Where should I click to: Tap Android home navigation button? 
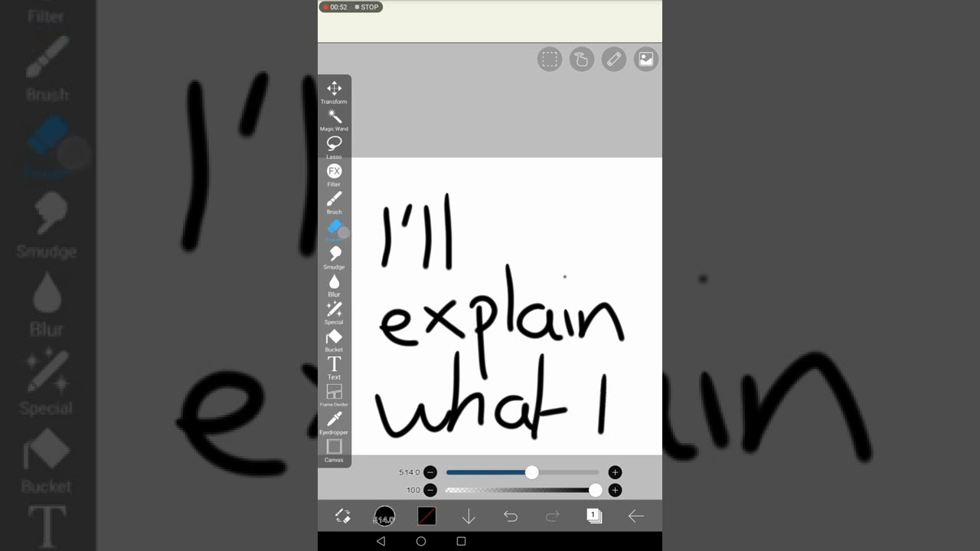pyautogui.click(x=421, y=541)
